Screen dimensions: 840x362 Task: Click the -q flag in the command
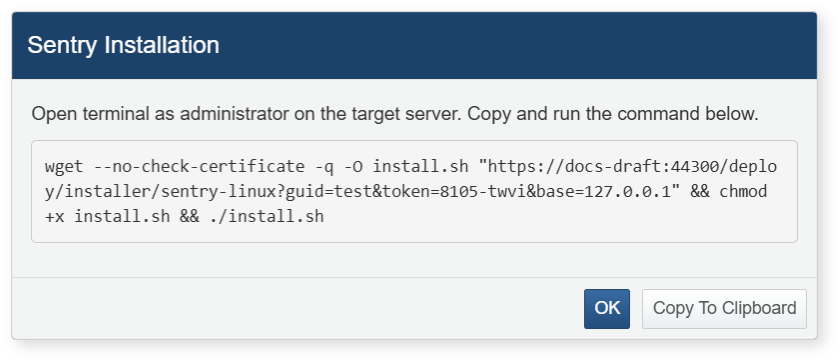click(324, 167)
